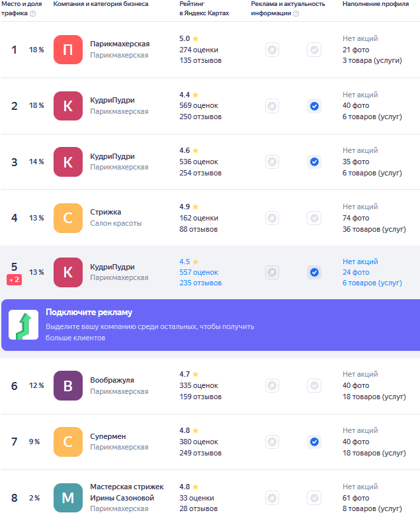Click the advertising arrow icon in the Супермен row

pos(272,442)
